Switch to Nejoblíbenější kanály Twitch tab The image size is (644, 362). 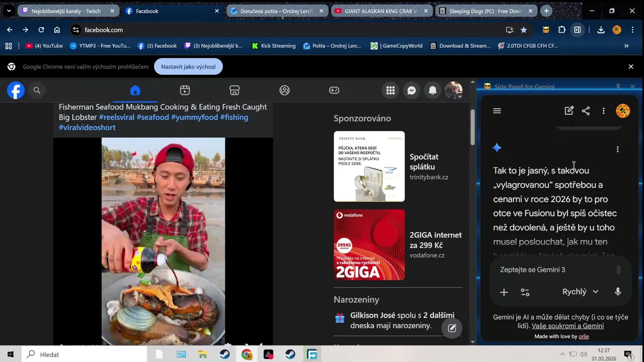point(68,11)
